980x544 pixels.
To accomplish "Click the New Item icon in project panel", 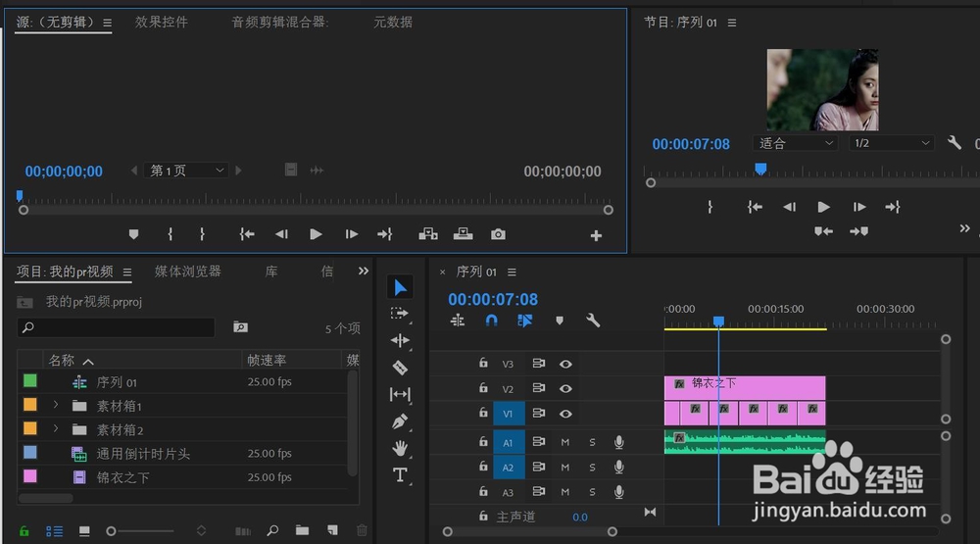I will [332, 530].
